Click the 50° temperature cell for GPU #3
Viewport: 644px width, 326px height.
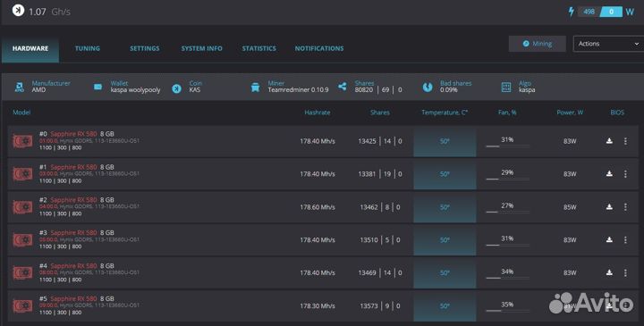pos(445,240)
